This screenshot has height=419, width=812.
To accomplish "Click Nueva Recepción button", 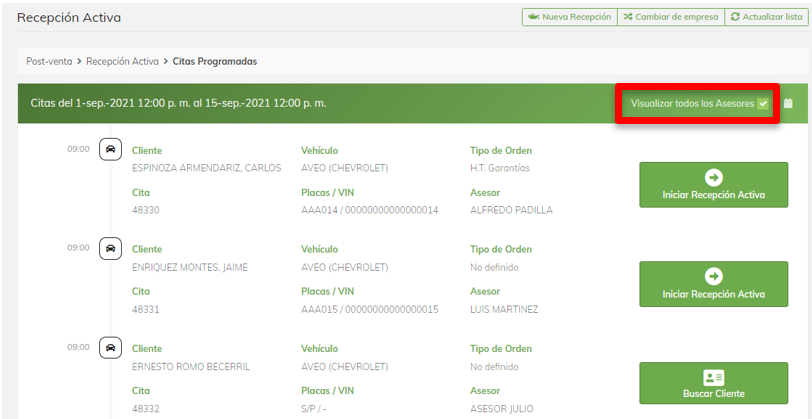I will [x=568, y=17].
